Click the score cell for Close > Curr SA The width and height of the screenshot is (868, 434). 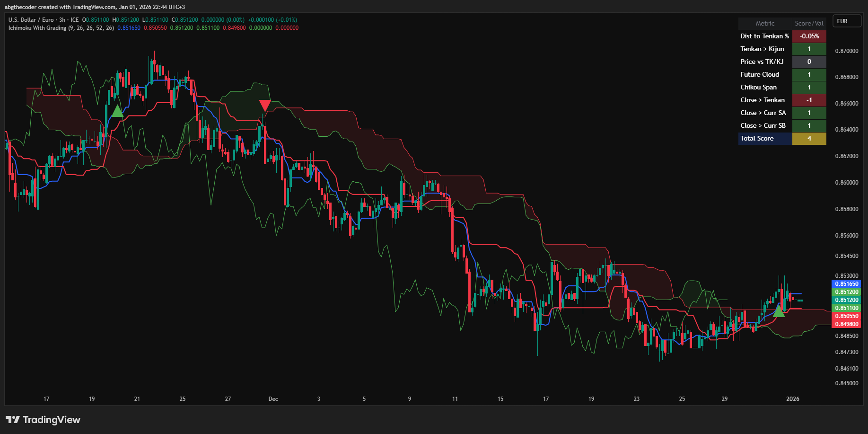pyautogui.click(x=809, y=113)
